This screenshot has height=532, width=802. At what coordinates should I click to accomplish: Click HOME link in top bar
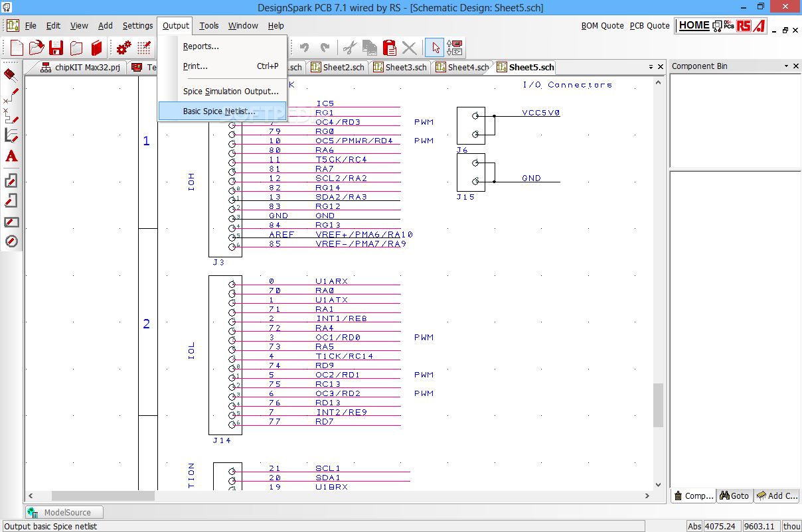pos(694,25)
